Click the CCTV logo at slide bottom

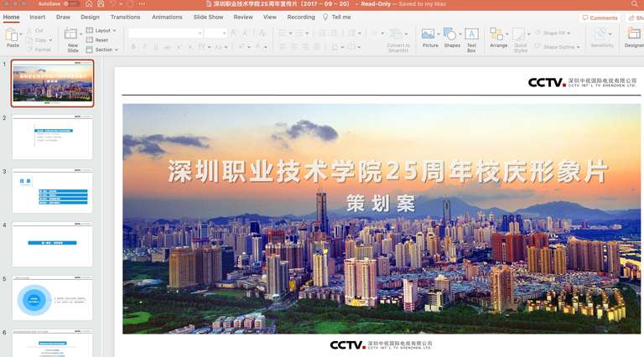point(381,344)
